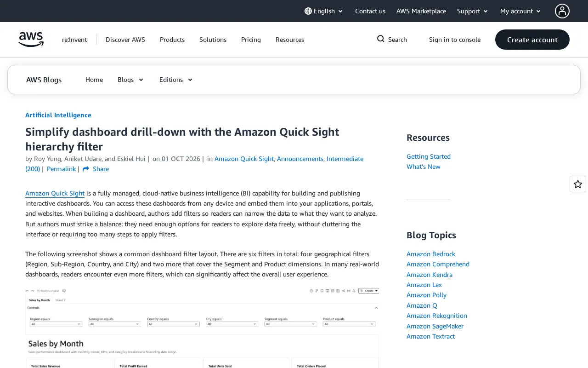Open Amazon SageMaker blog topic
The image size is (588, 368).
point(435,326)
